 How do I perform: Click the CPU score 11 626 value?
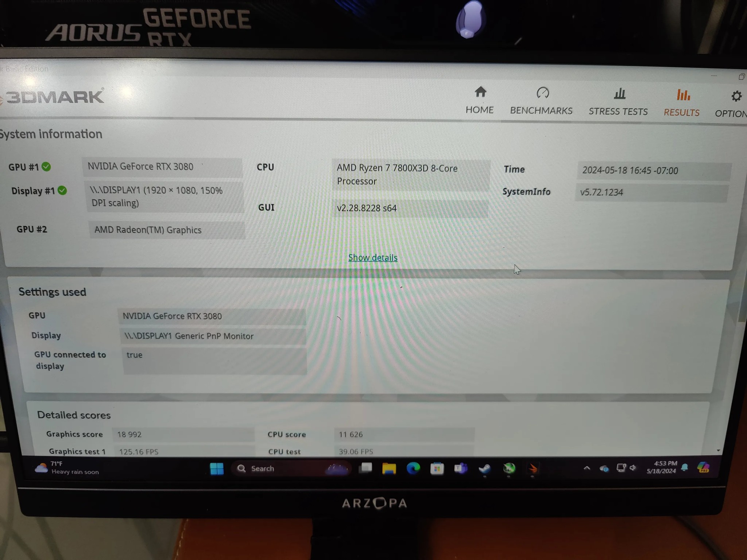[x=404, y=434]
